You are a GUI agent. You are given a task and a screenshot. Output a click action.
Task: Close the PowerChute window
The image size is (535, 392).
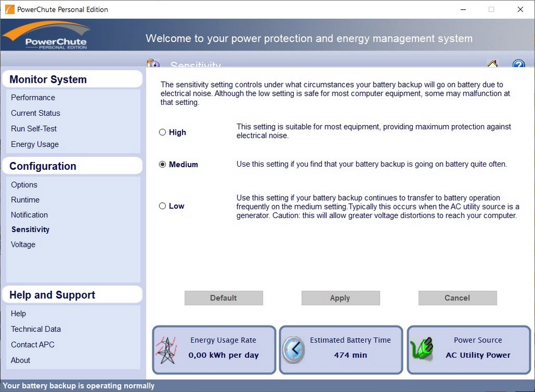tap(520, 9)
